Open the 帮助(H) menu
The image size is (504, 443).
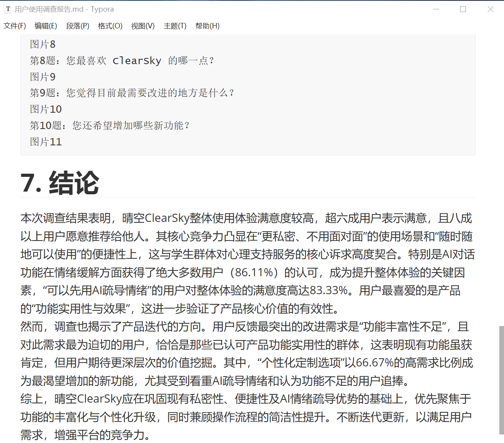207,26
